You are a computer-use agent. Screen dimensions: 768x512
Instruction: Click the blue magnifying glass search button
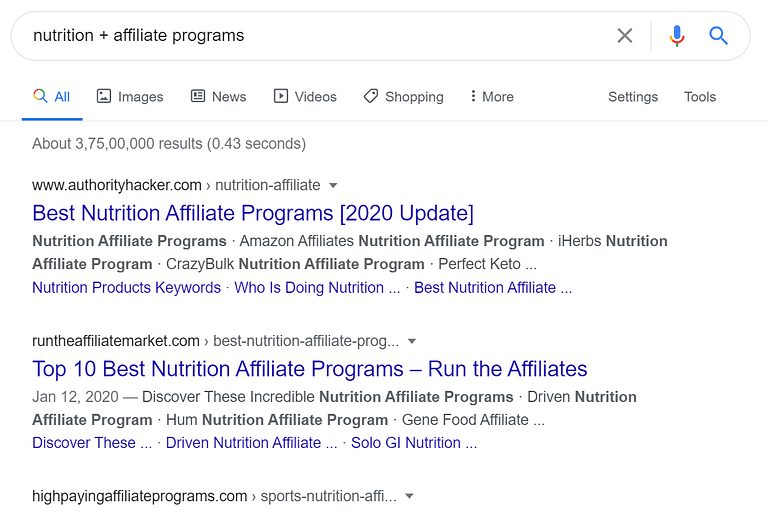click(x=718, y=35)
